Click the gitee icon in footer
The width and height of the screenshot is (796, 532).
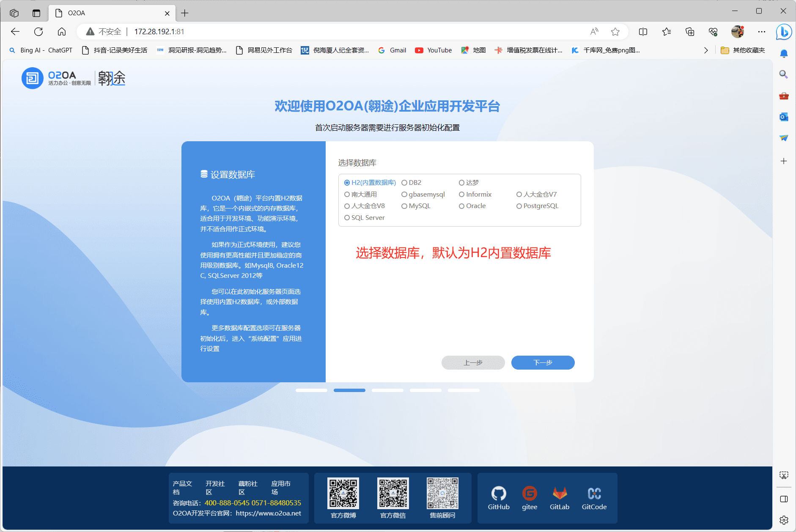[x=529, y=494]
